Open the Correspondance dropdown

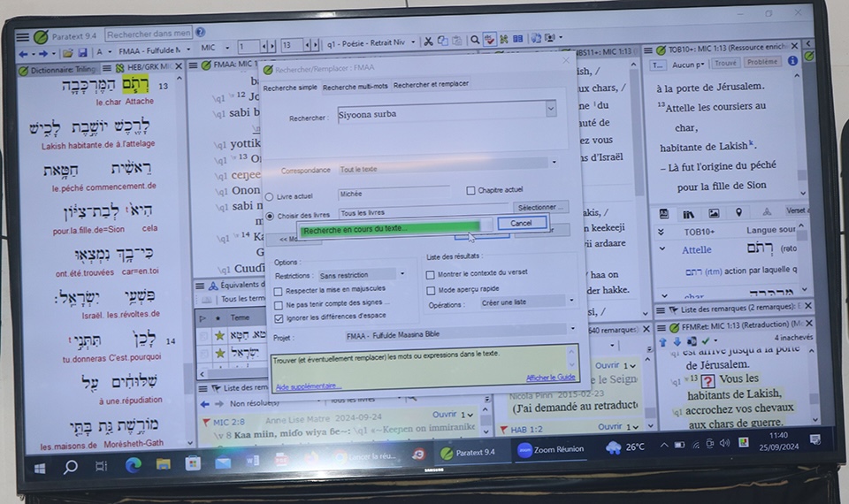point(554,162)
